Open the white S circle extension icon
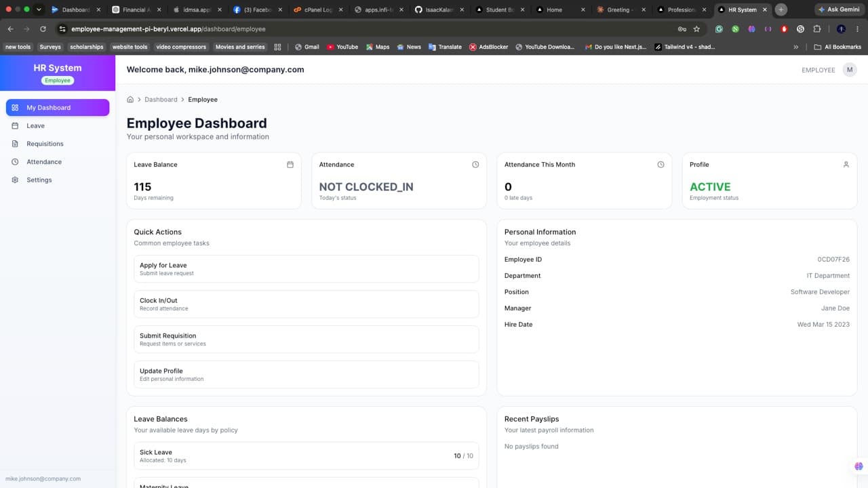 pyautogui.click(x=800, y=29)
